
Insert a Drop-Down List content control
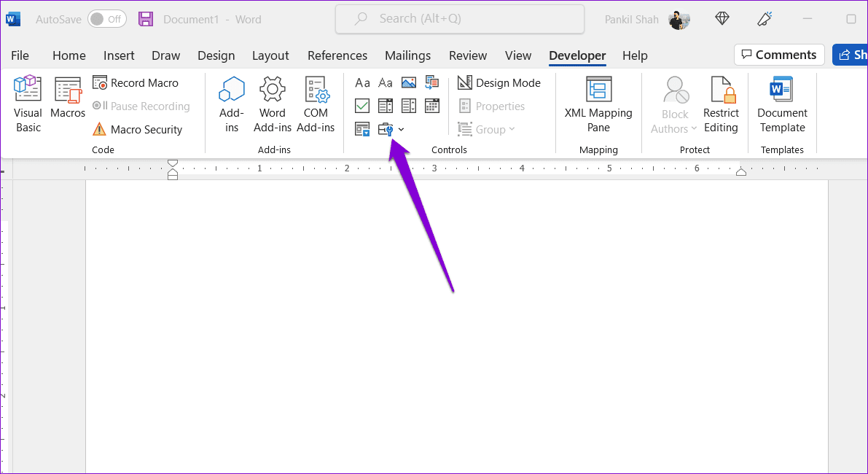[x=409, y=106]
